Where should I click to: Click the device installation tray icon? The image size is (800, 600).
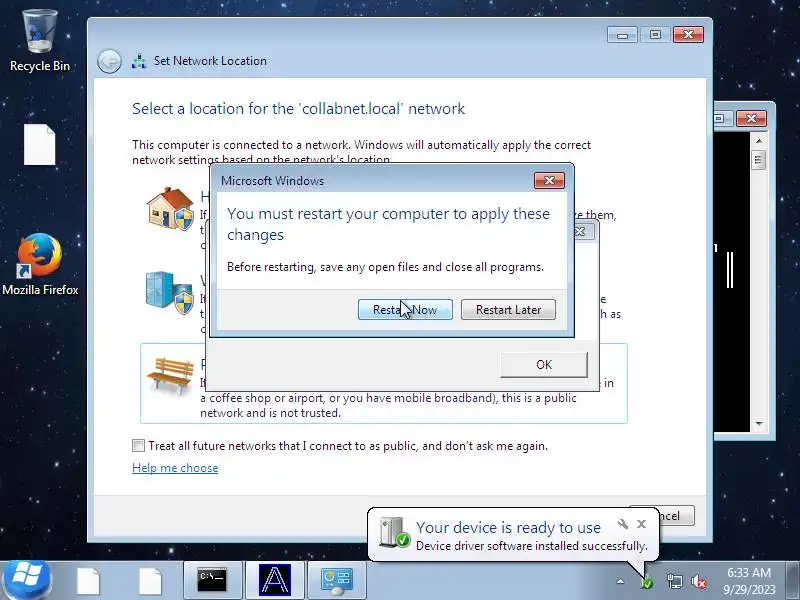(646, 581)
